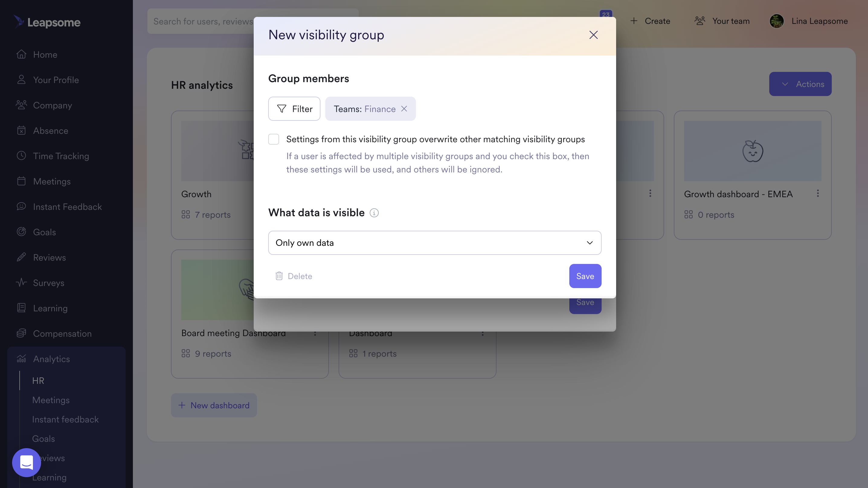Click the New dashboard button
Screen dimensions: 868x488
pyautogui.click(x=214, y=406)
